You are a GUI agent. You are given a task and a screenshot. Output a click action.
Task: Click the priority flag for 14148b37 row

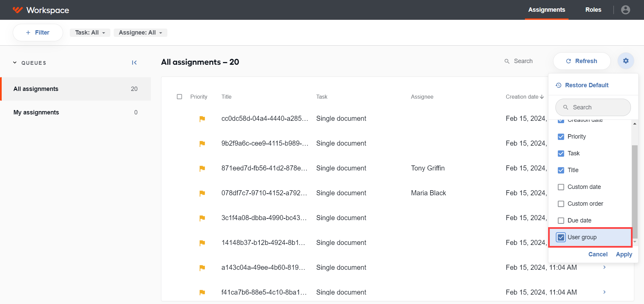[202, 243]
